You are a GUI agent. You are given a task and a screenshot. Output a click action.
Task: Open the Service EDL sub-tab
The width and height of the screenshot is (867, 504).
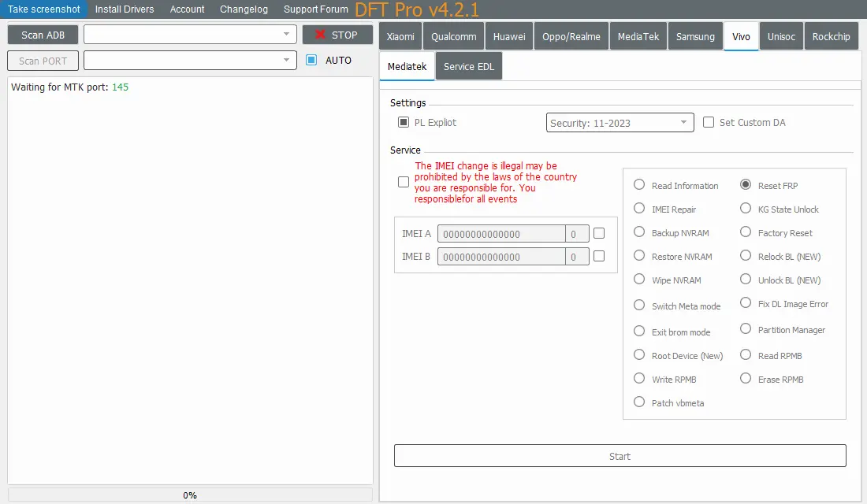[469, 66]
